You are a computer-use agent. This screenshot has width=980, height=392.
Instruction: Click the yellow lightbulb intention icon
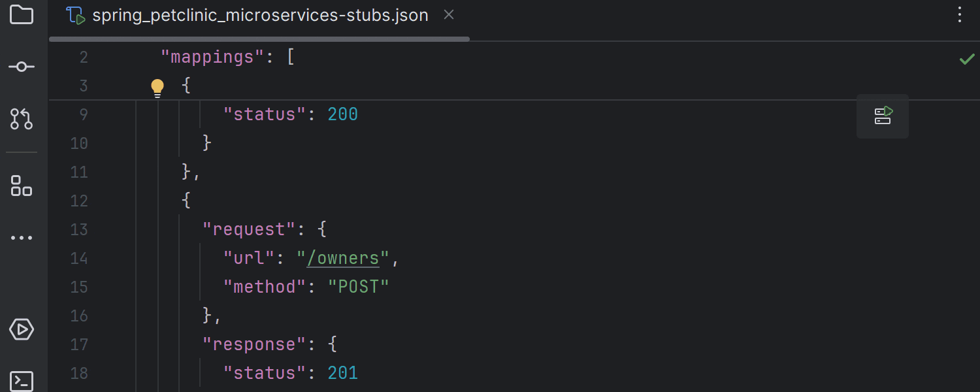pyautogui.click(x=157, y=88)
